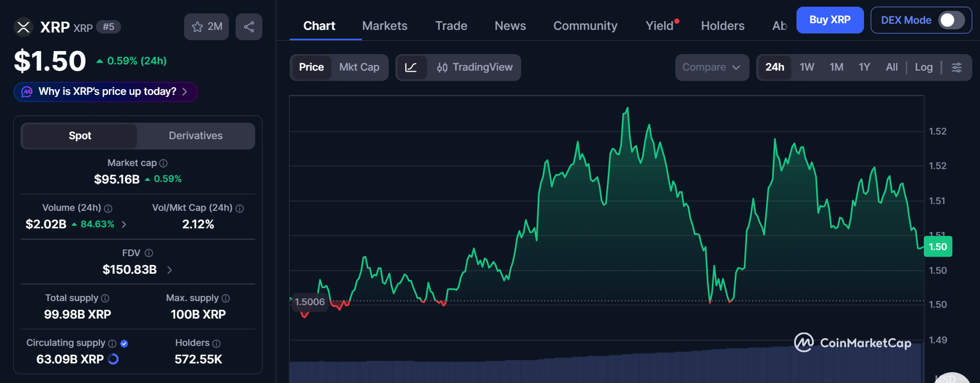The image size is (980, 383).
Task: Select Price chart mode
Action: click(311, 68)
